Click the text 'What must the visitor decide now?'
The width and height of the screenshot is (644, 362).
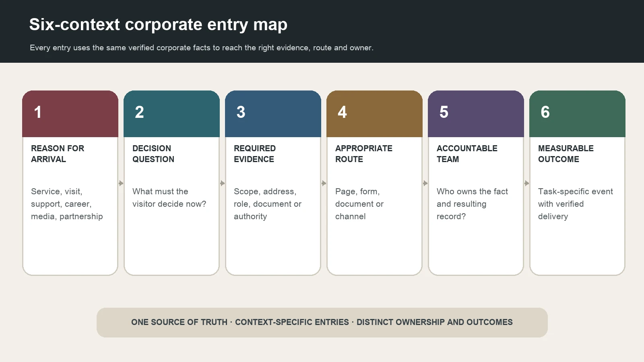click(169, 197)
